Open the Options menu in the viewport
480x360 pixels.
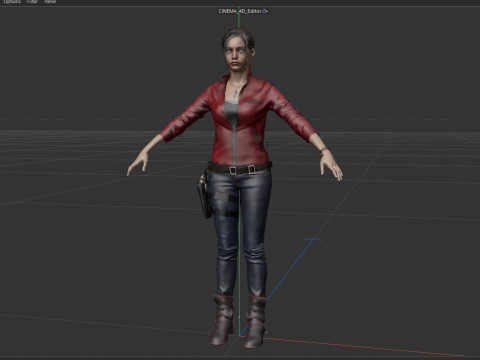click(x=12, y=2)
